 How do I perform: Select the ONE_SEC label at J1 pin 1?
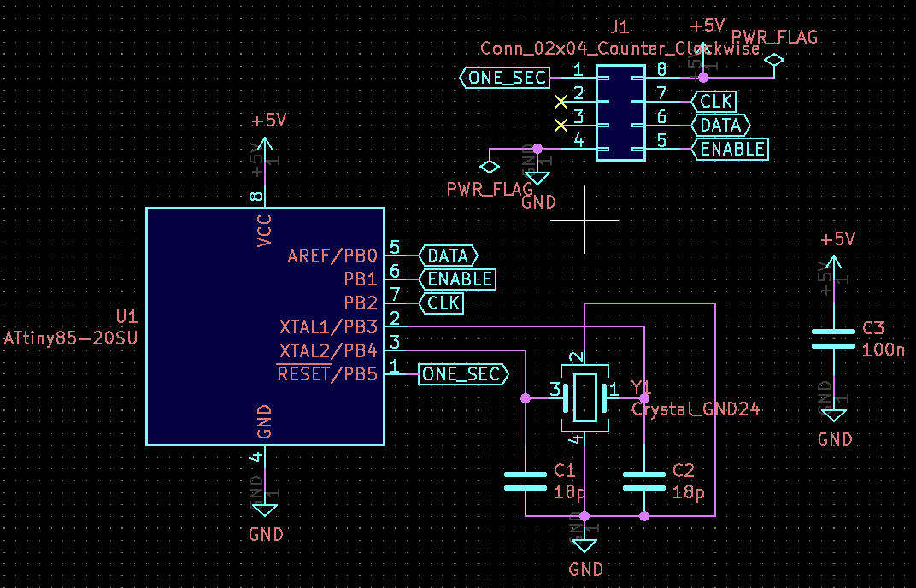pyautogui.click(x=504, y=78)
